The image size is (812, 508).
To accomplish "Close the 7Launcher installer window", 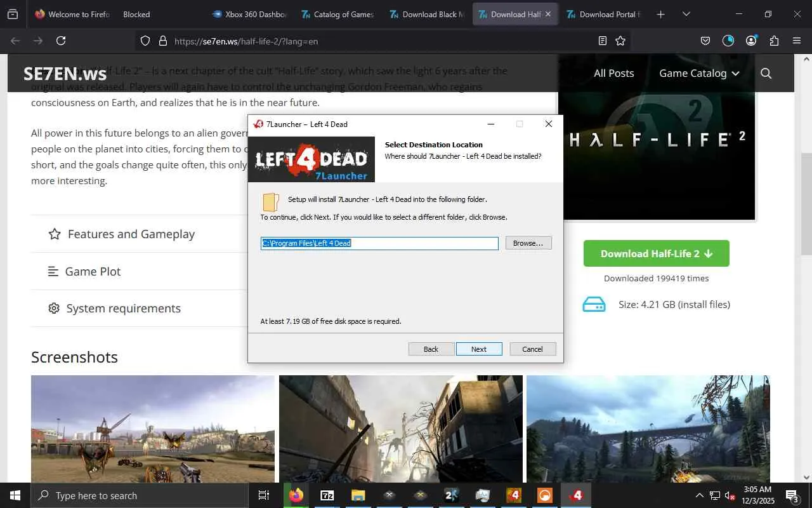I will (x=549, y=124).
